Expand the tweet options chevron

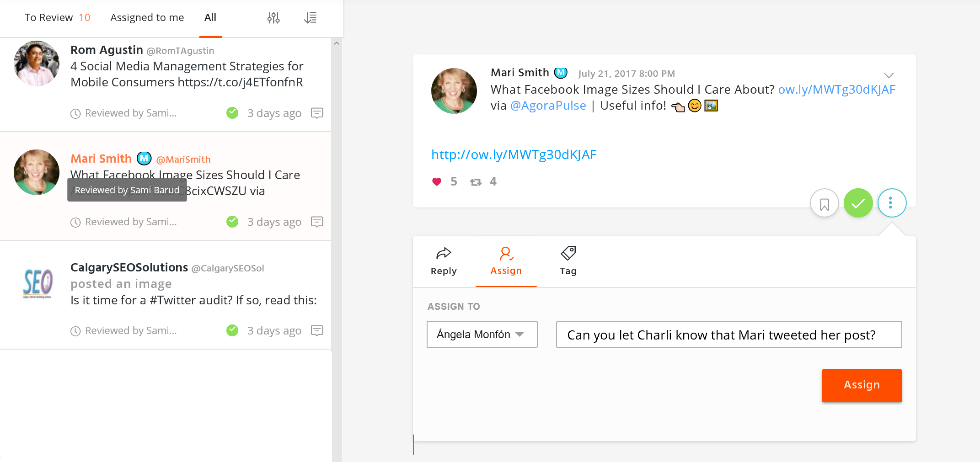coord(889,75)
